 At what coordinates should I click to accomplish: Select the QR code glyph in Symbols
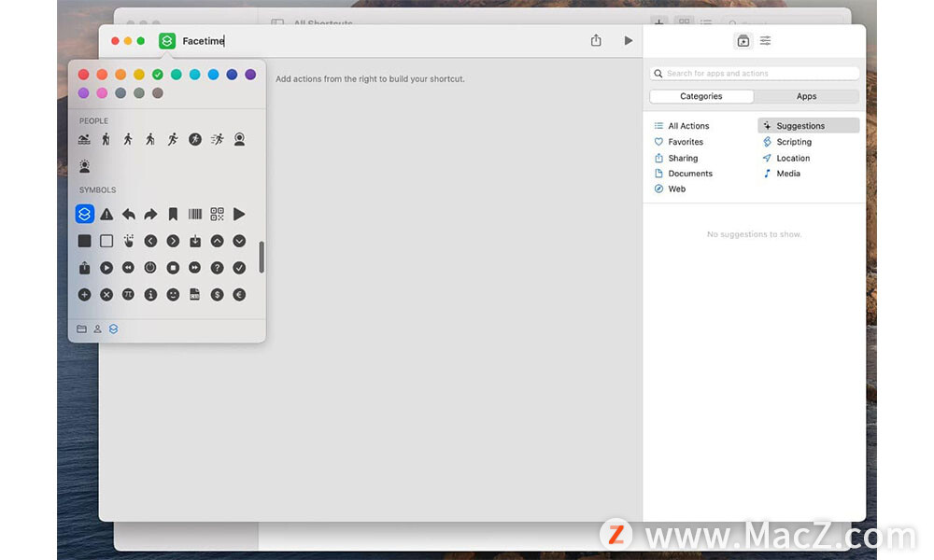[x=217, y=214]
